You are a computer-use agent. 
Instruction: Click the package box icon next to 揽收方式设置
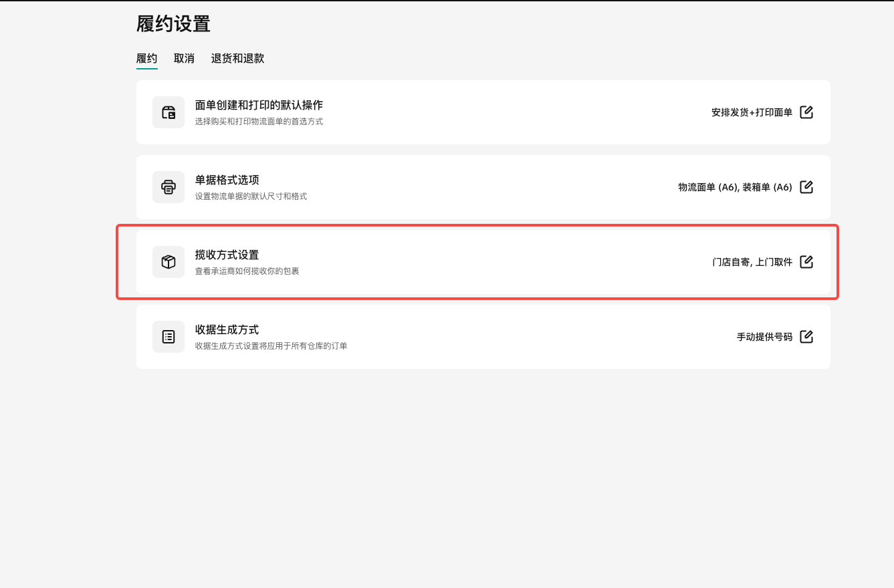coord(169,262)
